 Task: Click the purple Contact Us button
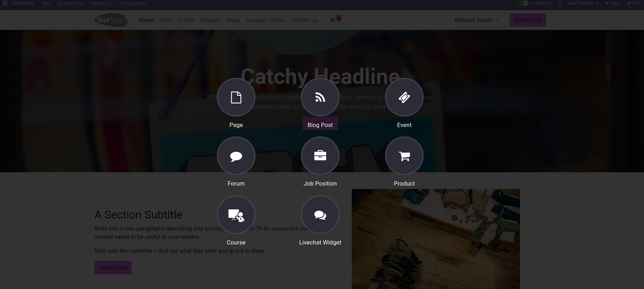(528, 20)
